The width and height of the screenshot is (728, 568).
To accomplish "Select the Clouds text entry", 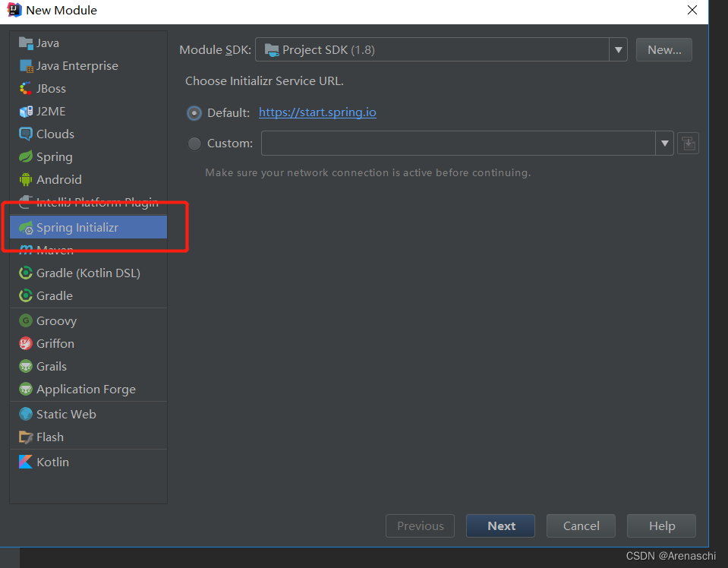I will [x=55, y=134].
